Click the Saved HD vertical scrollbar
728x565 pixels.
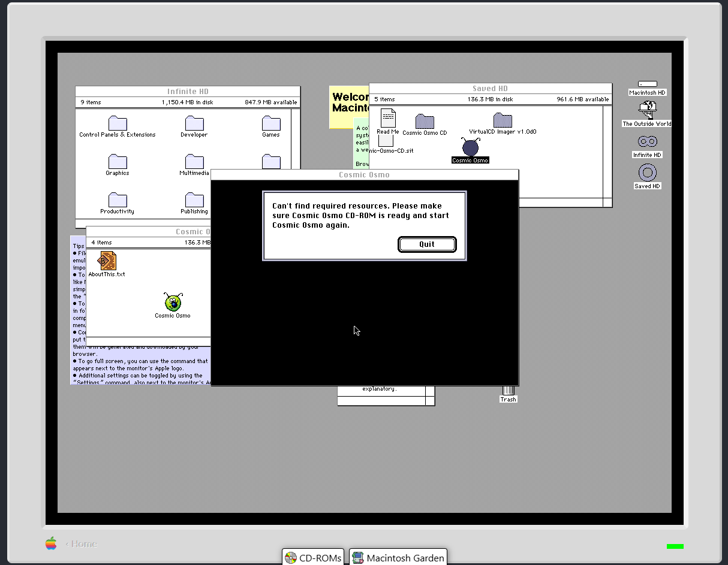pos(607,152)
